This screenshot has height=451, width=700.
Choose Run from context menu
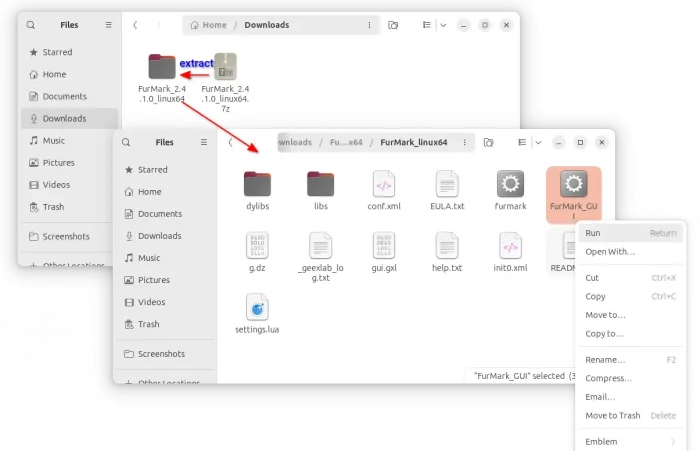coord(630,233)
